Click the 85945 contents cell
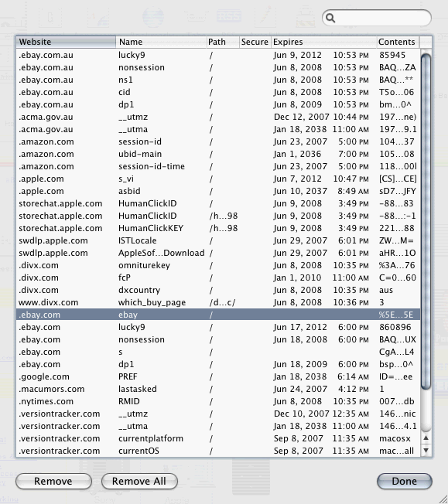The width and height of the screenshot is (448, 504). click(x=392, y=55)
